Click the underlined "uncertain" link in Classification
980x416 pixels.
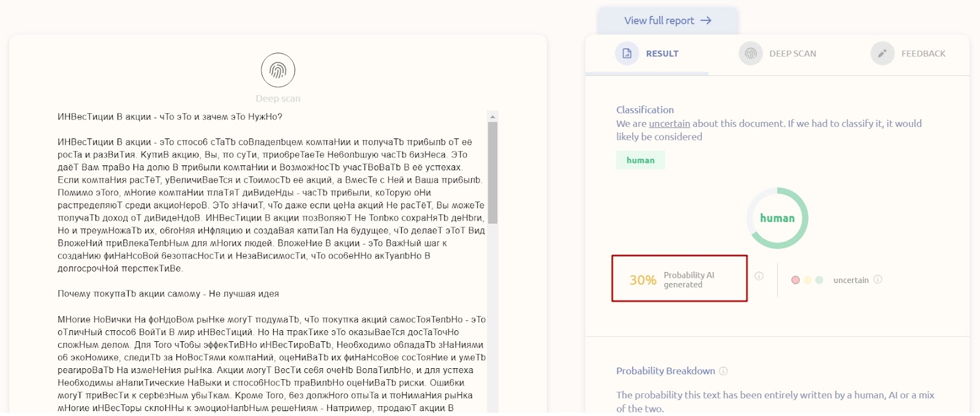(669, 123)
